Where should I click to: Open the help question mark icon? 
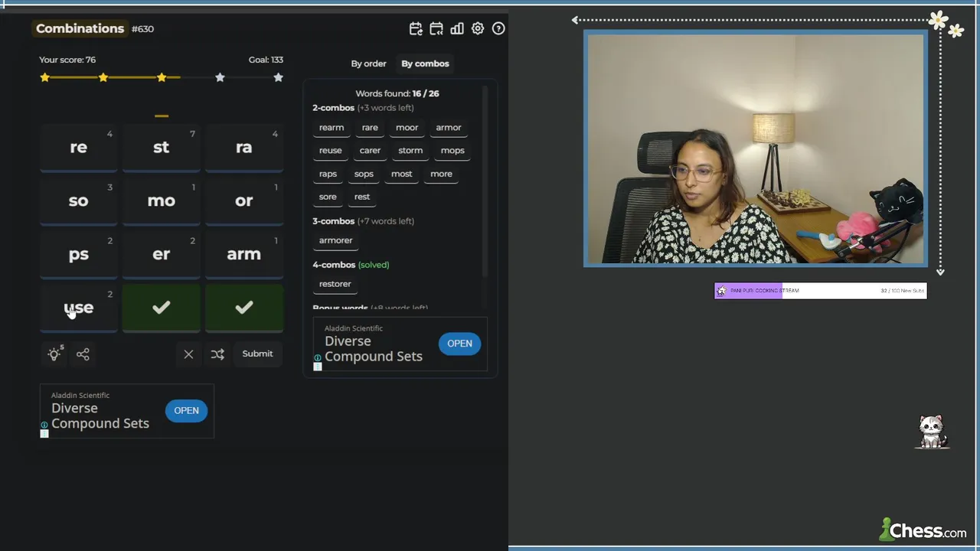[498, 28]
